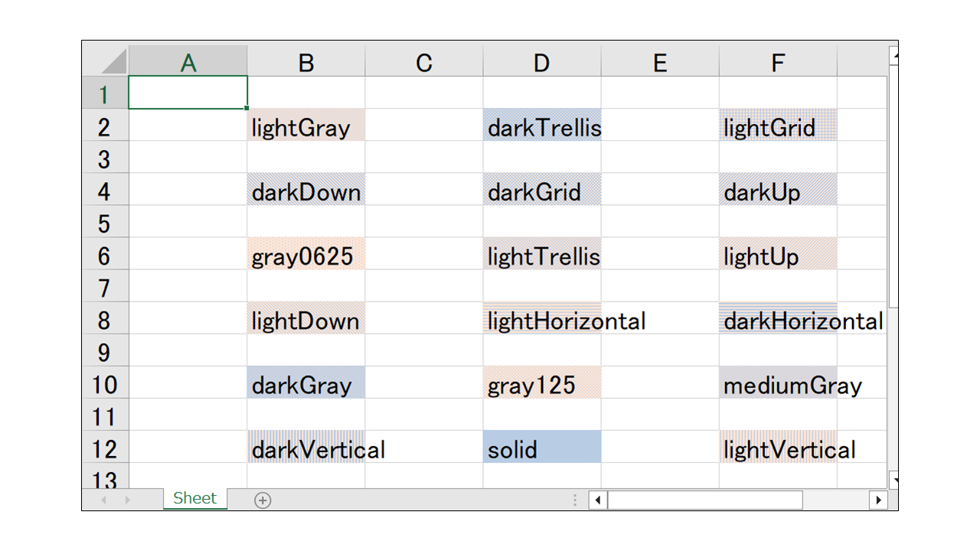Image resolution: width=980 pixels, height=551 pixels.
Task: Select the darkTrellis patterned cell
Action: click(x=541, y=126)
